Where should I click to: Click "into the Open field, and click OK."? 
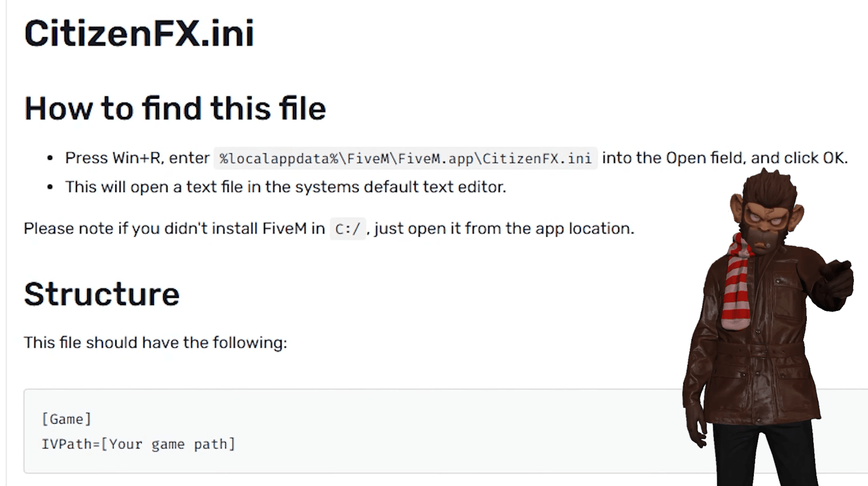coord(724,158)
